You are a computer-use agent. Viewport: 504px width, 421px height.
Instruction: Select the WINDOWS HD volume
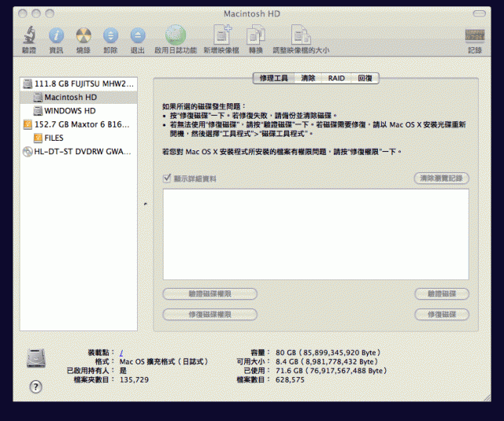tap(79, 111)
